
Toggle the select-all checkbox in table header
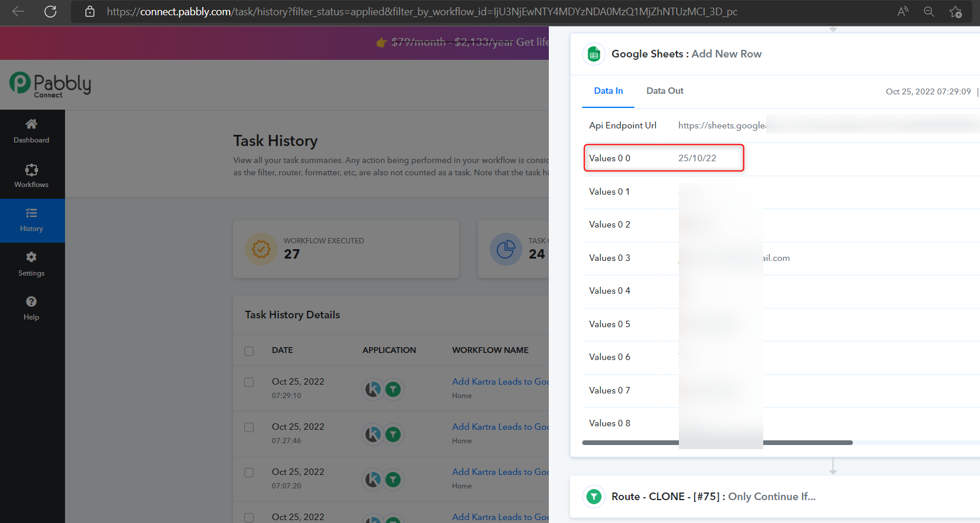pos(249,351)
